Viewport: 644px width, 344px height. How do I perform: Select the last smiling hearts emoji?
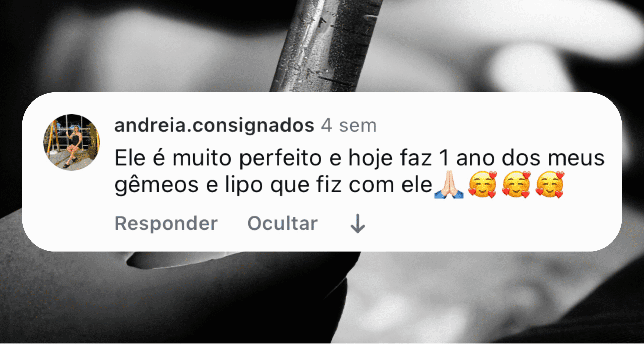[x=550, y=185]
